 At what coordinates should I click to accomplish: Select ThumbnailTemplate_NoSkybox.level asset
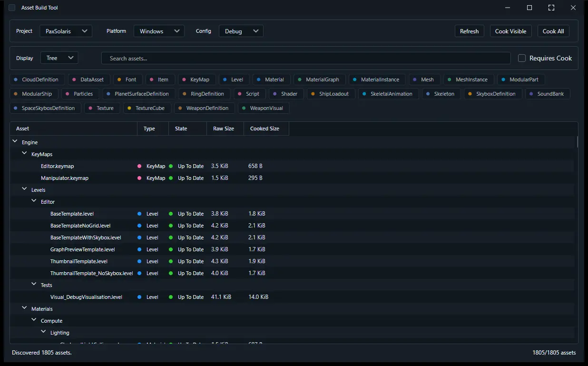pyautogui.click(x=292, y=273)
